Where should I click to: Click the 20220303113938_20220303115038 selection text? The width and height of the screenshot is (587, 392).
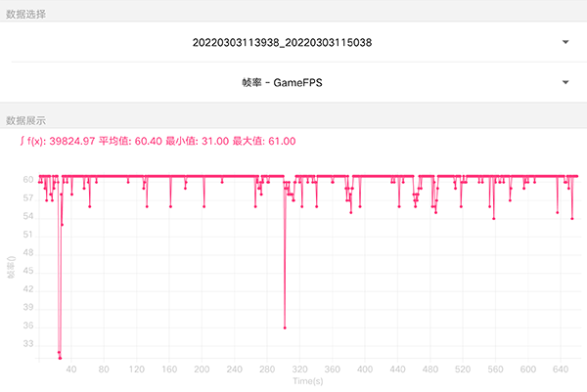click(x=283, y=42)
